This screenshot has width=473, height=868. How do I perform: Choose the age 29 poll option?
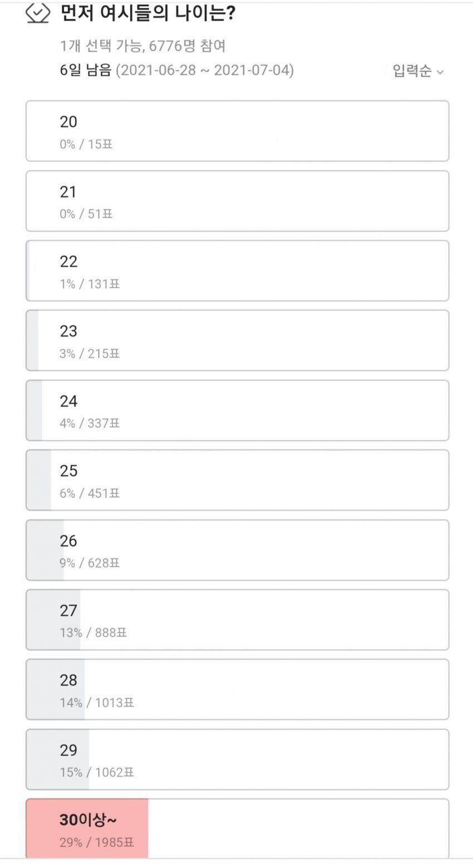coord(237,759)
